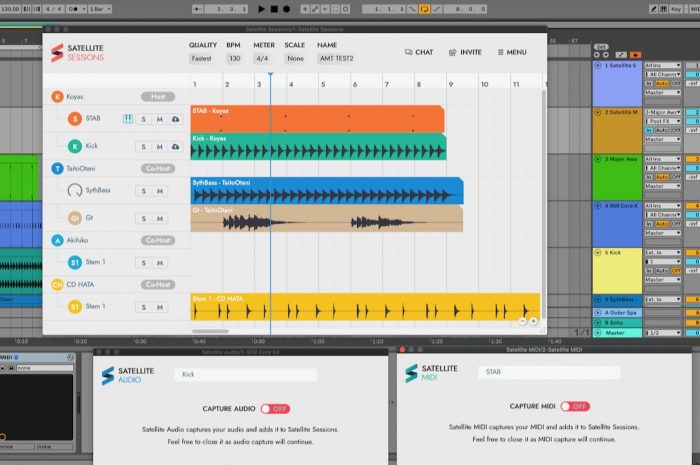
Task: Mute the Kick track
Action: coord(159,147)
